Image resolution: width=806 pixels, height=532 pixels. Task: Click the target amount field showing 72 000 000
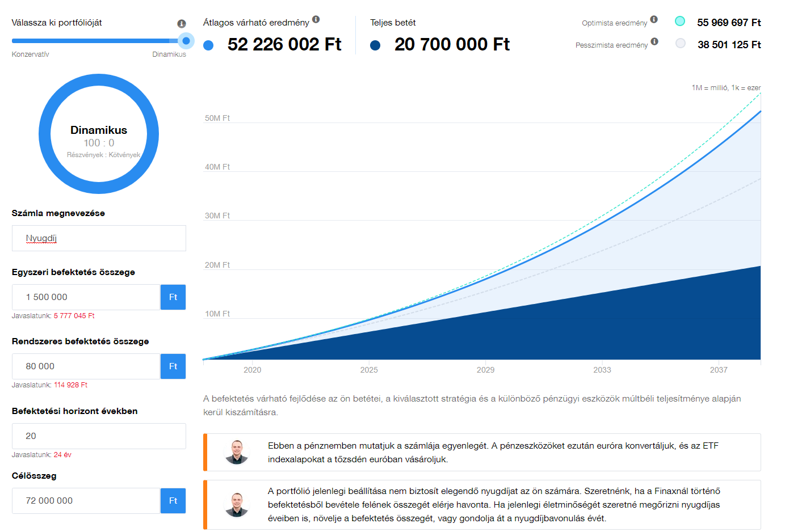[x=86, y=501]
